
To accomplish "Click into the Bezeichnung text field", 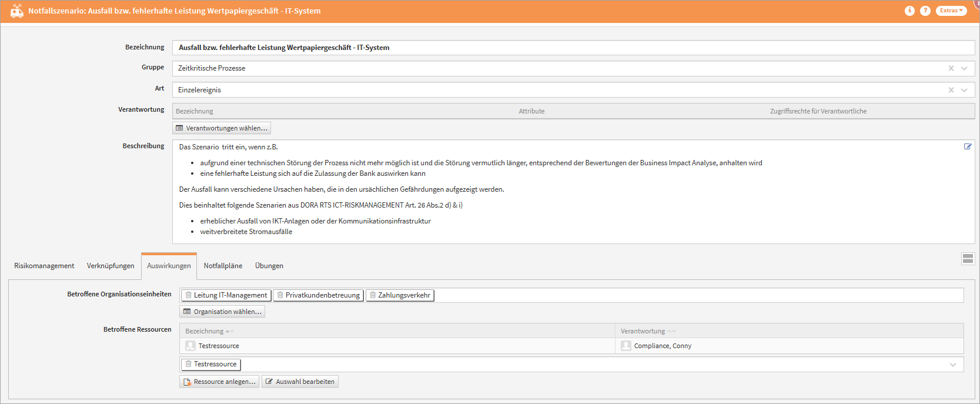I will pos(573,48).
